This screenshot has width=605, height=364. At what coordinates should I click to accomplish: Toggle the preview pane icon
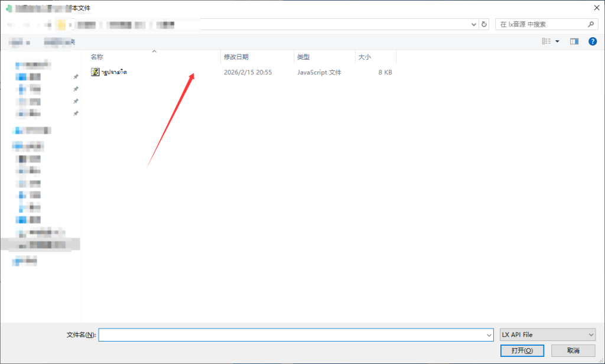[x=574, y=41]
